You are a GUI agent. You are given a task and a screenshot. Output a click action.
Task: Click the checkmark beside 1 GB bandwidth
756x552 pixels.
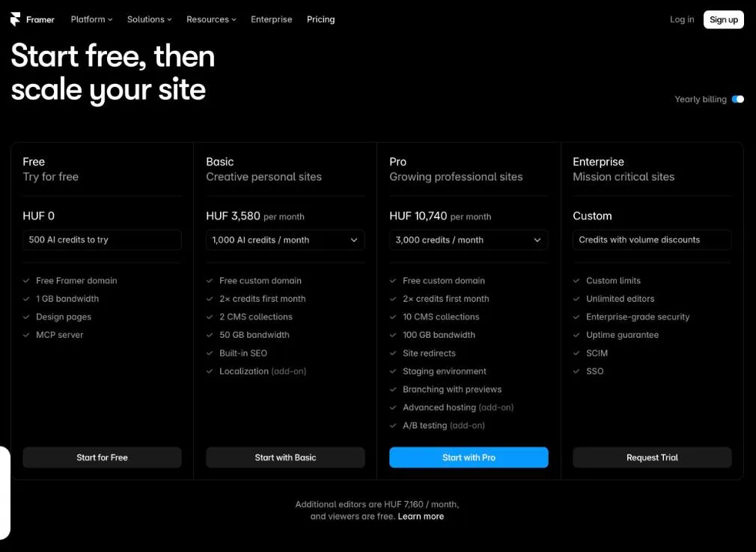[26, 299]
